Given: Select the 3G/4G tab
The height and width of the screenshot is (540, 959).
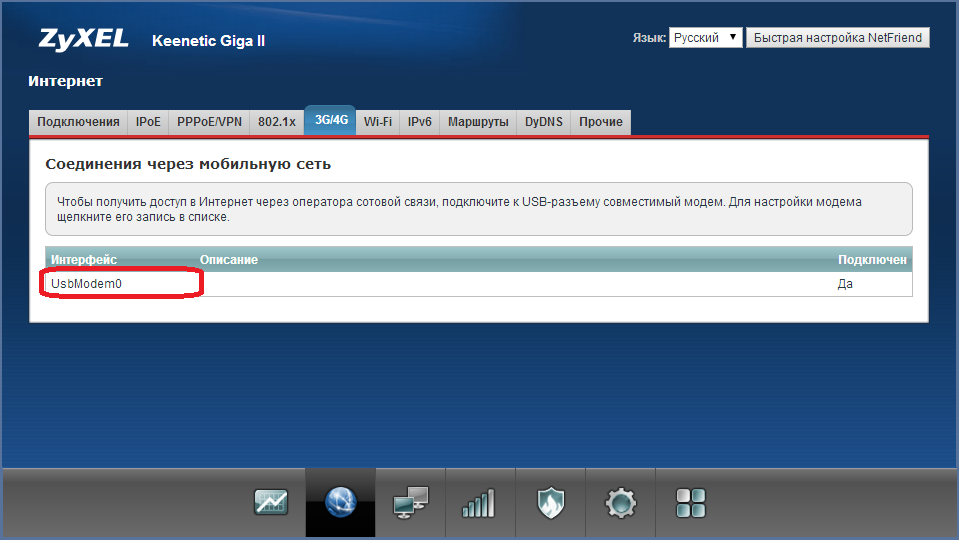Looking at the screenshot, I should coord(330,120).
